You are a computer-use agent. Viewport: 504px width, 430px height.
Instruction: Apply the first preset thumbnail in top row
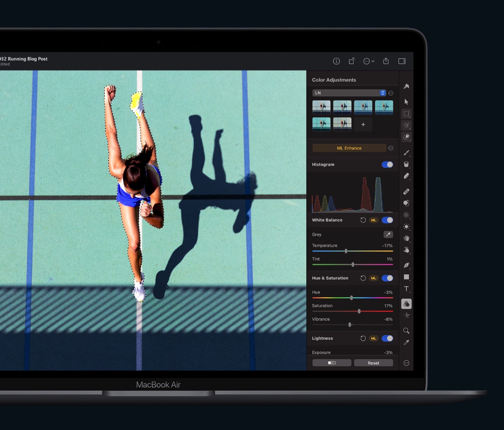coord(321,107)
